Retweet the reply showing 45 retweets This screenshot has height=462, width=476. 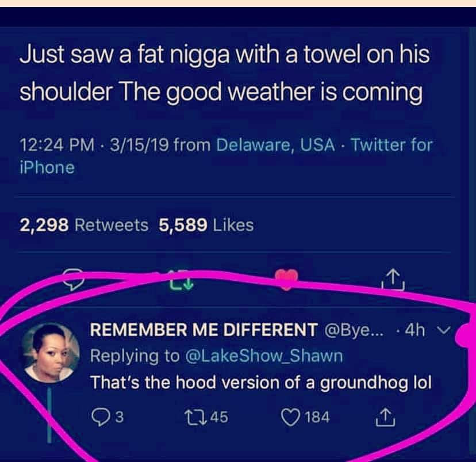pyautogui.click(x=206, y=417)
